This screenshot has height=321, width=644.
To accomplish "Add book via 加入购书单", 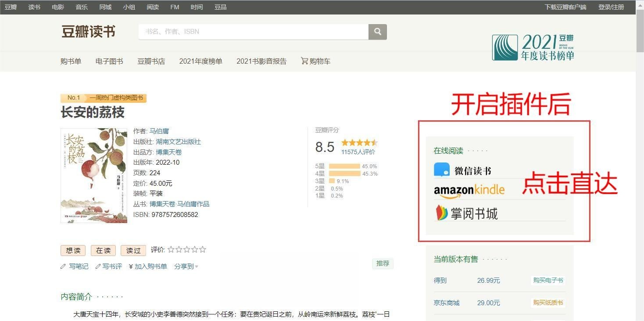I will coord(148,266).
